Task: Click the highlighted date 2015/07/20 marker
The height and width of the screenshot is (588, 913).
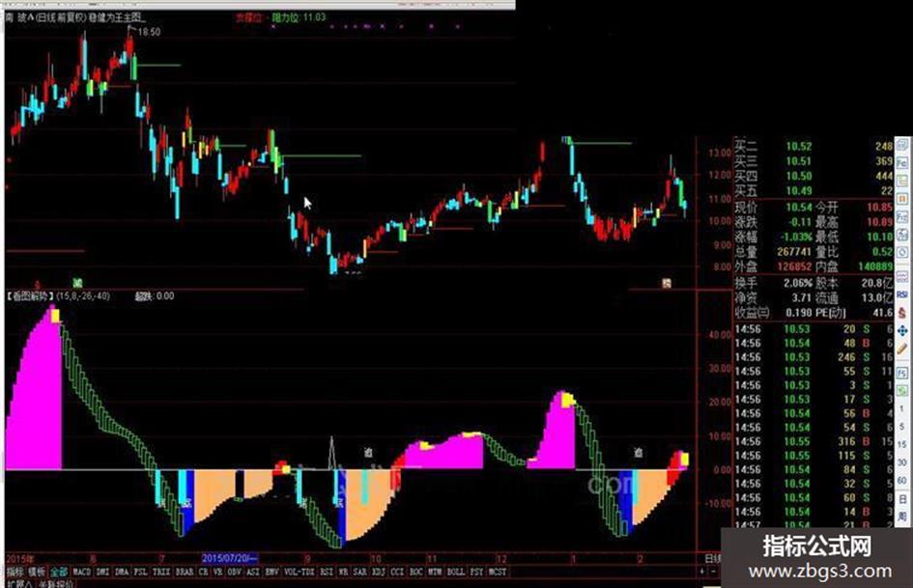Action: pyautogui.click(x=229, y=558)
